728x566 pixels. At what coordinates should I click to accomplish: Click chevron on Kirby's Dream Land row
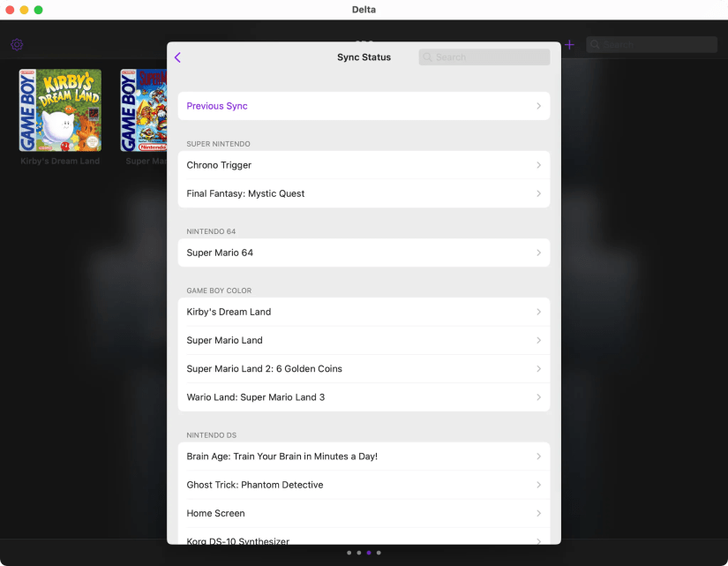click(538, 312)
